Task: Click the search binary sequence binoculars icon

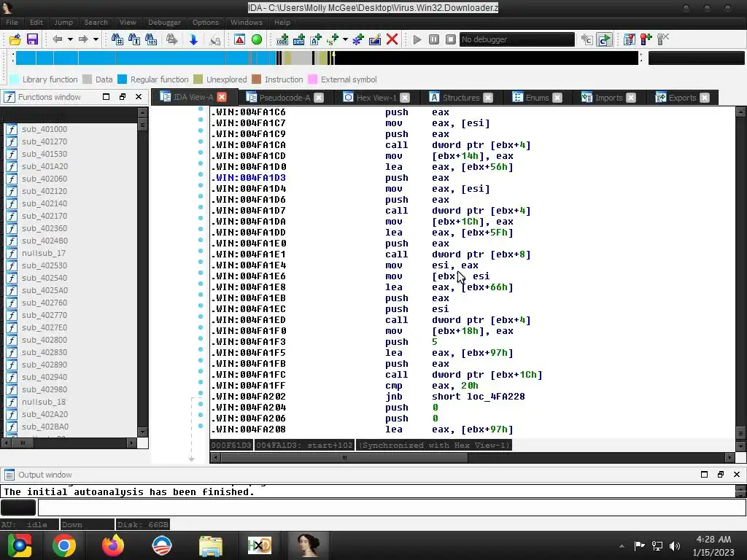Action: tap(151, 39)
